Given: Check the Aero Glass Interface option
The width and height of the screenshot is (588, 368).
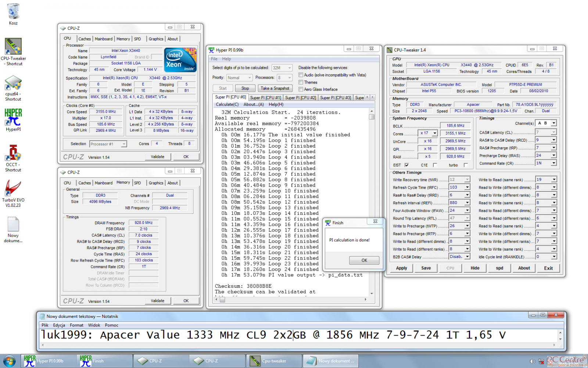Looking at the screenshot, I should tap(301, 89).
